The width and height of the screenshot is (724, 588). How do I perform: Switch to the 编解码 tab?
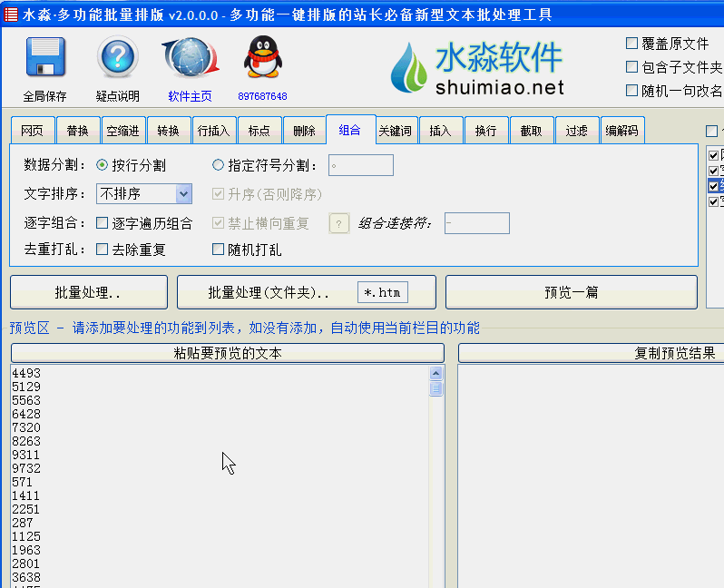621,131
